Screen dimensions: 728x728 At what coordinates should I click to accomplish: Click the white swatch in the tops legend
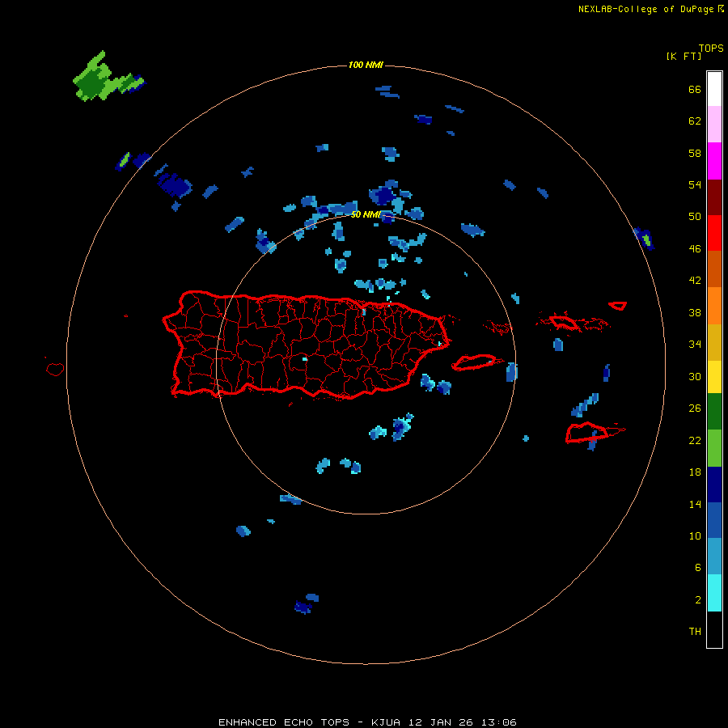714,88
